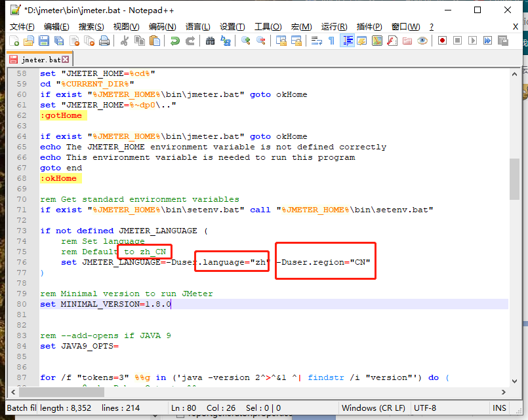This screenshot has height=420, width=528.
Task: Open the 语言(L) menu
Action: pyautogui.click(x=198, y=27)
